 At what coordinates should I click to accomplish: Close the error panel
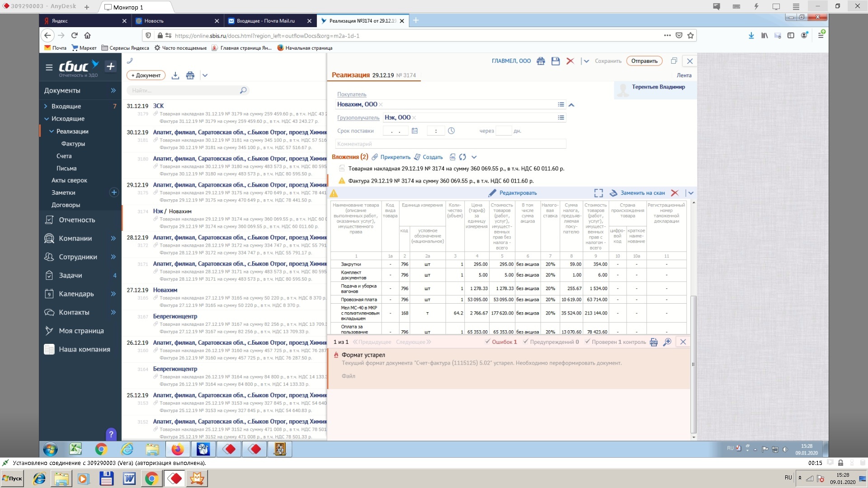point(683,342)
